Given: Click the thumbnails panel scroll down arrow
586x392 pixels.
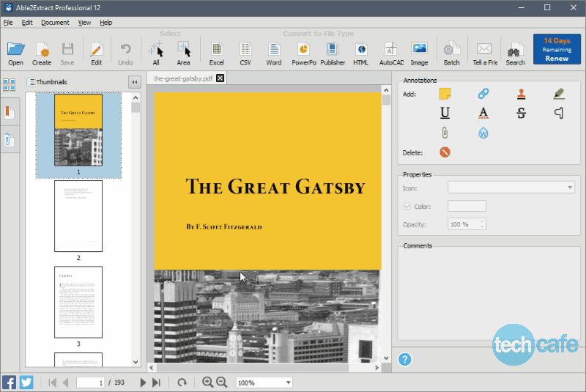Looking at the screenshot, I should (136, 362).
